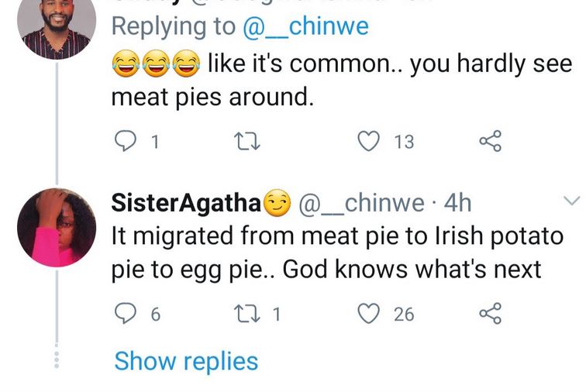
Task: Click the @__chinwe handle beside SisterAgatha
Action: 361,203
